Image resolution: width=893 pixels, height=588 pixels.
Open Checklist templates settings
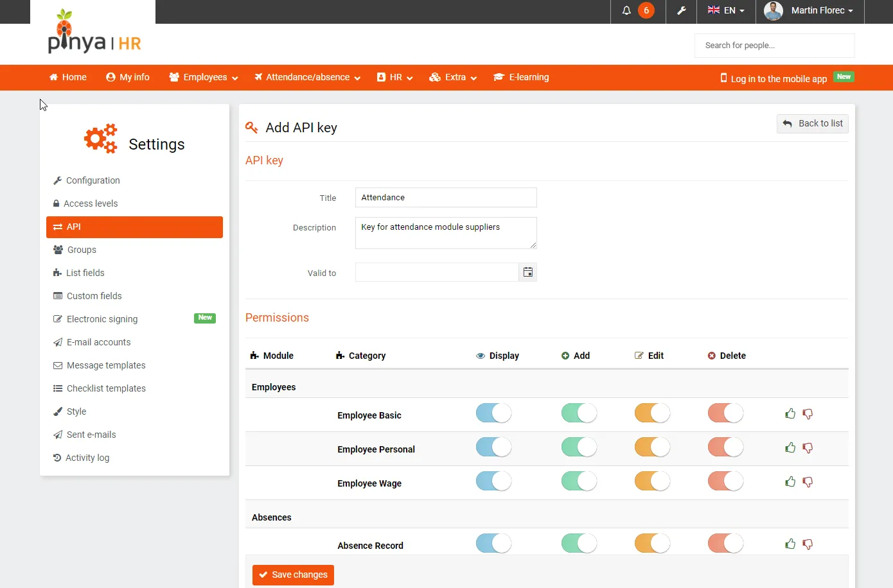click(134, 388)
